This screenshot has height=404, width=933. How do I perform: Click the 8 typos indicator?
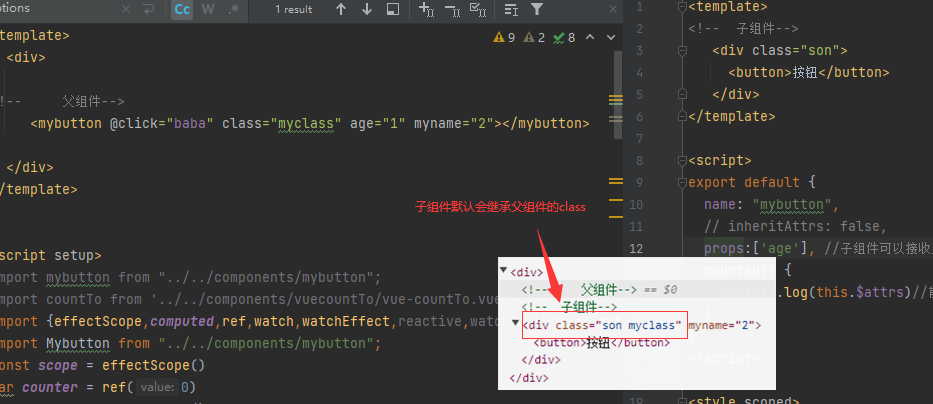coord(564,37)
